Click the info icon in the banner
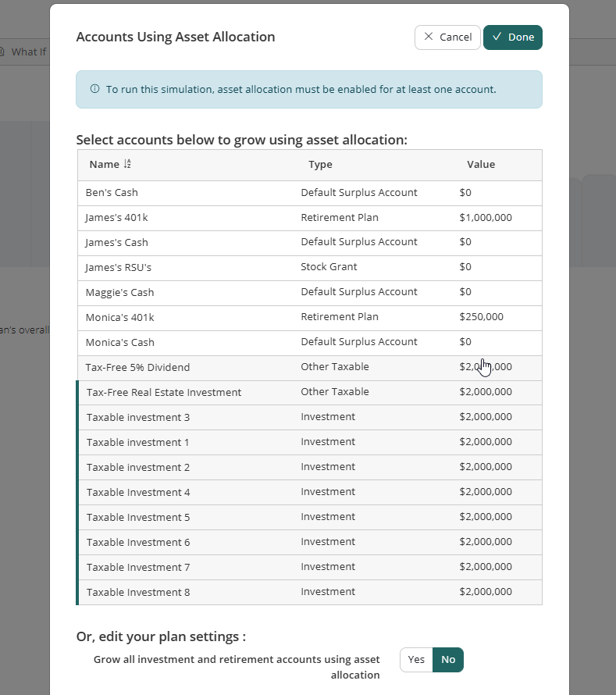The width and height of the screenshot is (616, 695). pos(95,89)
